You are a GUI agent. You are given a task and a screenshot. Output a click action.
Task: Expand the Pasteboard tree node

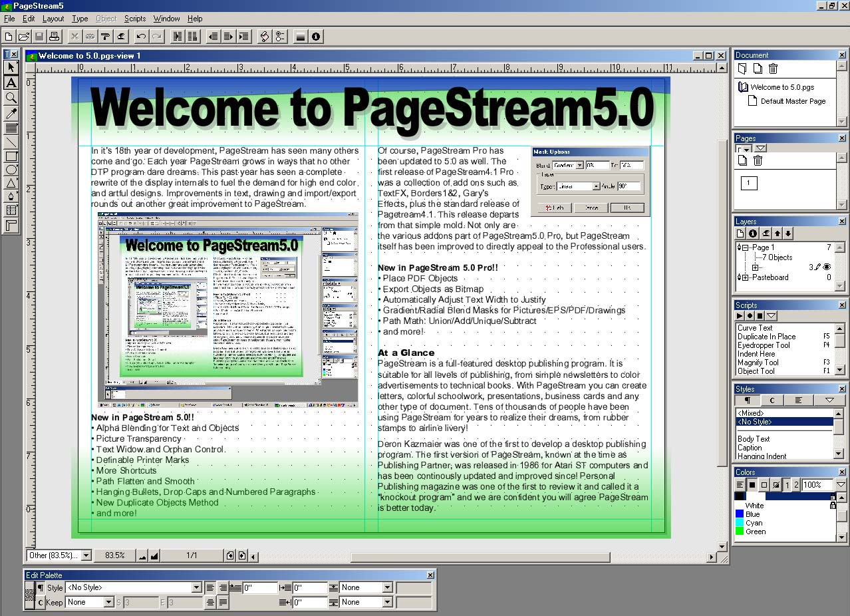point(745,277)
